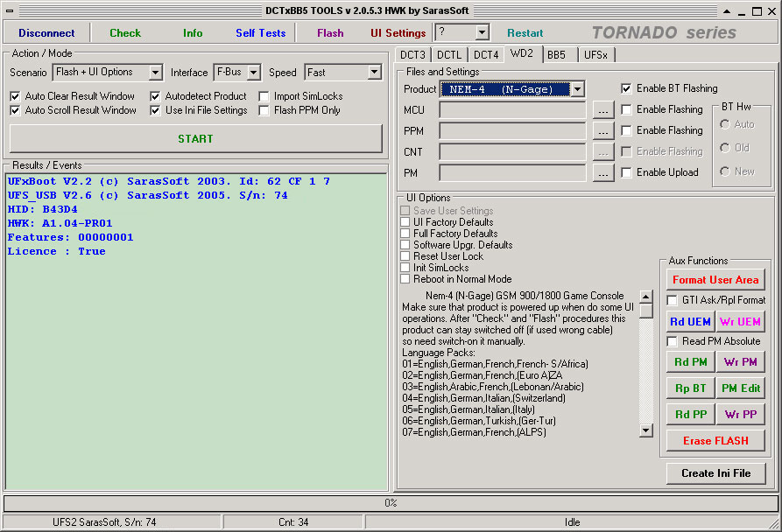
Task: Click scrollbar down arrow in notes area
Action: click(646, 430)
